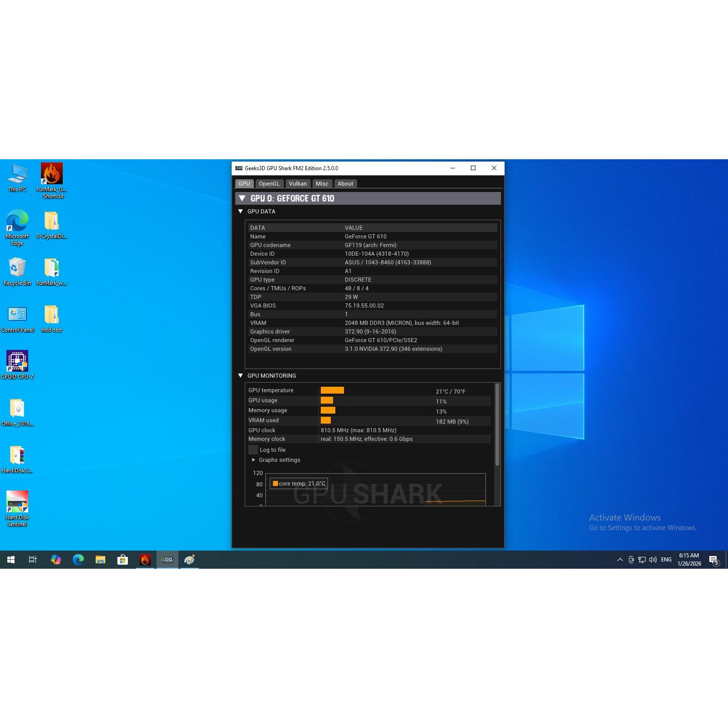Enable the Log to file checkbox
728x728 pixels.
[x=253, y=450]
